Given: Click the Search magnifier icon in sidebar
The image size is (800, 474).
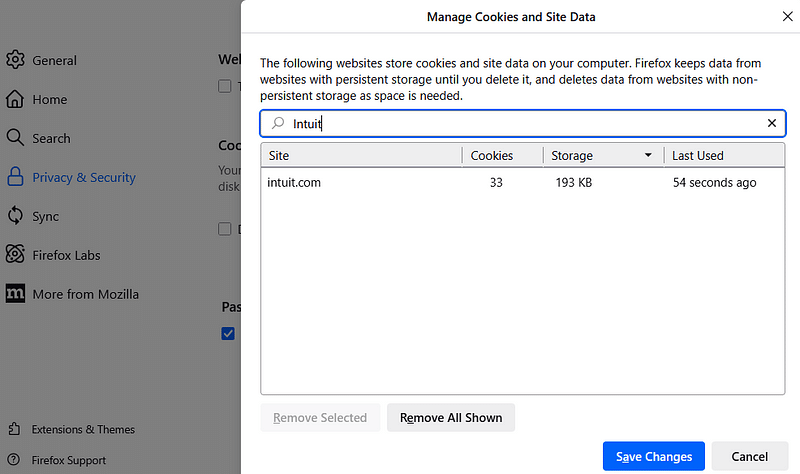Looking at the screenshot, I should 15,138.
